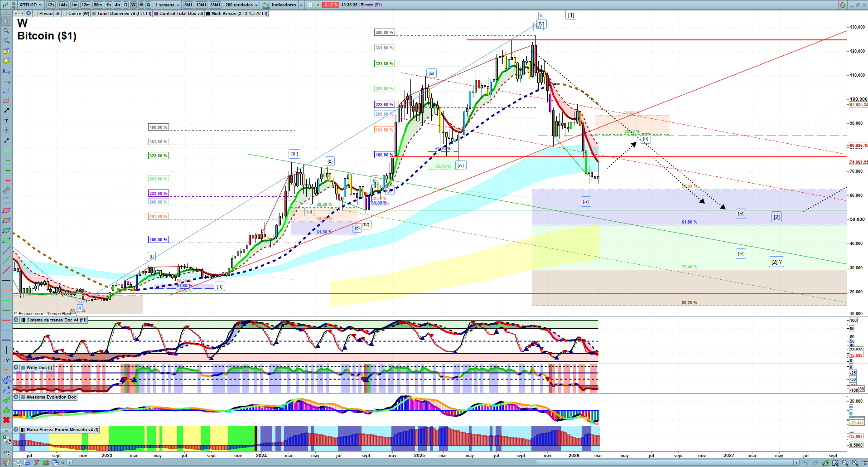The height and width of the screenshot is (467, 868).
Task: Set the view to 10kU units
Action: (201, 5)
